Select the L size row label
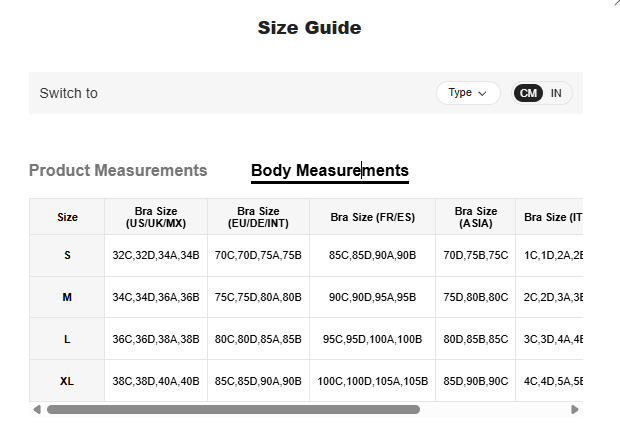The width and height of the screenshot is (620, 425). [67, 339]
